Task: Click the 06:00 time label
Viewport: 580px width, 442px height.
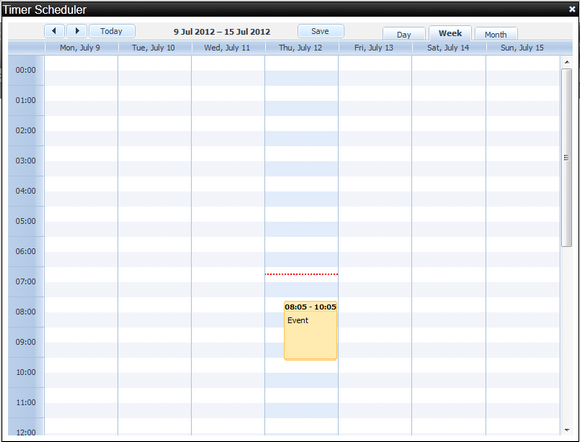Action: [x=26, y=251]
